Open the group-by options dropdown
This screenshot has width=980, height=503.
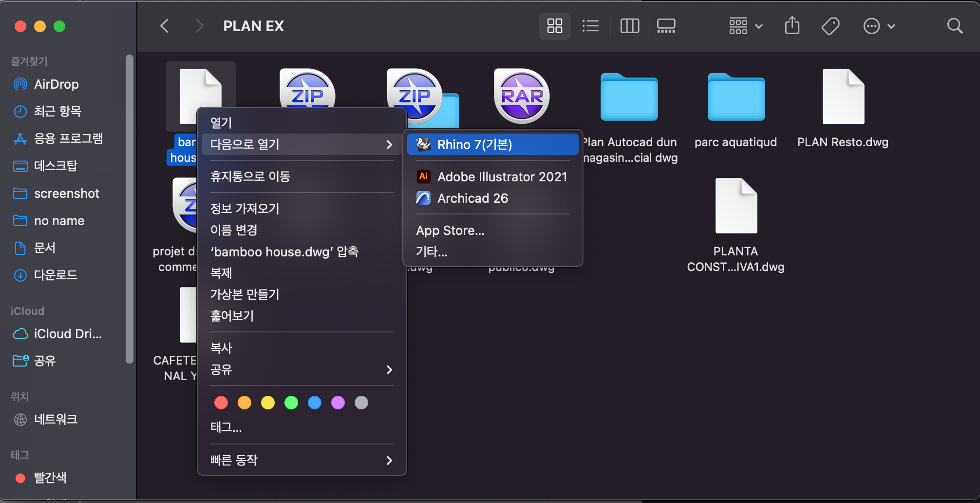point(745,26)
